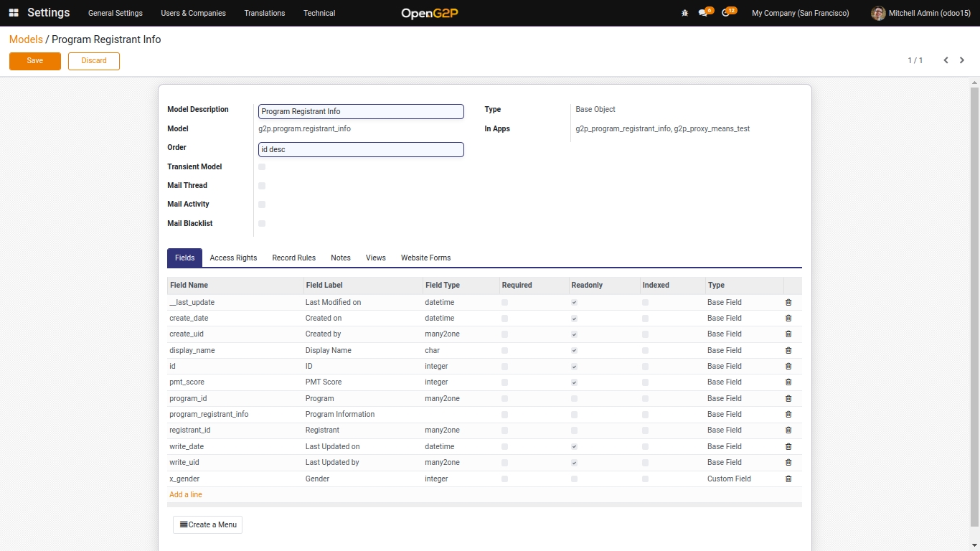980x551 pixels.
Task: Open My Company (San Francisco) switcher
Action: (800, 13)
